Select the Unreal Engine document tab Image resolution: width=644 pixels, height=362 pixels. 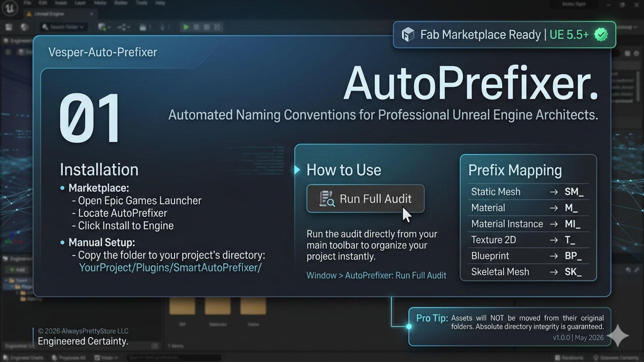coord(60,14)
